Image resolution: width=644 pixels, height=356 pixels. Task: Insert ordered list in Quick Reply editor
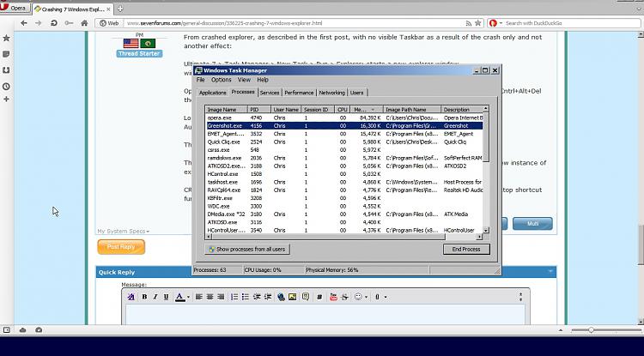click(x=234, y=297)
